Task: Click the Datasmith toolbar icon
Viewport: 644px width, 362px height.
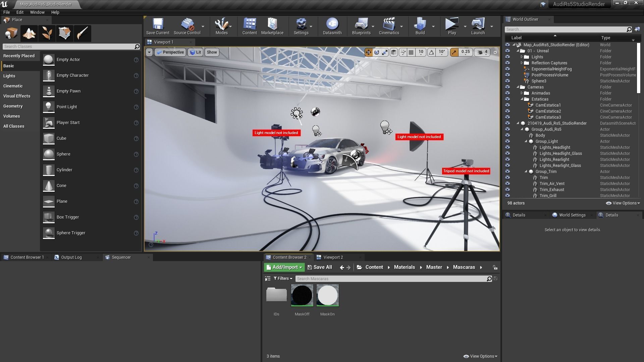Action: coord(332,26)
